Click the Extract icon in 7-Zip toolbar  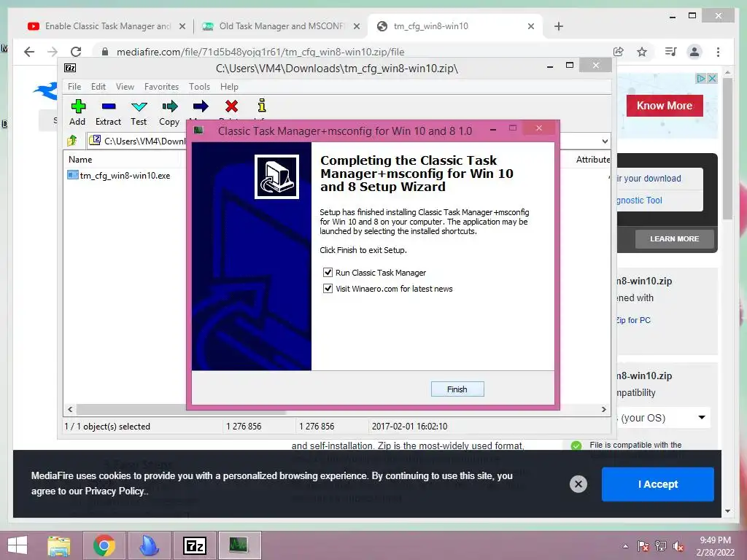pyautogui.click(x=109, y=106)
